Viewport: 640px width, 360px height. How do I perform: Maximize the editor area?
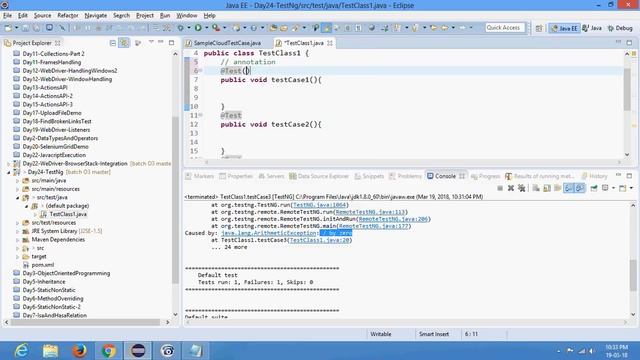629,42
